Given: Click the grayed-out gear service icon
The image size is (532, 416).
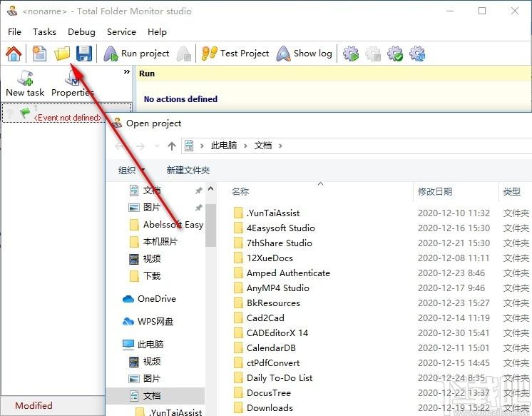Looking at the screenshot, I should point(373,54).
